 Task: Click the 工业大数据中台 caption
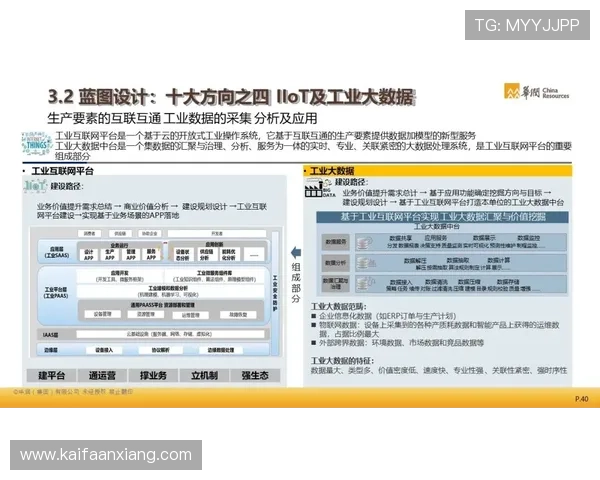pyautogui.click(x=437, y=227)
